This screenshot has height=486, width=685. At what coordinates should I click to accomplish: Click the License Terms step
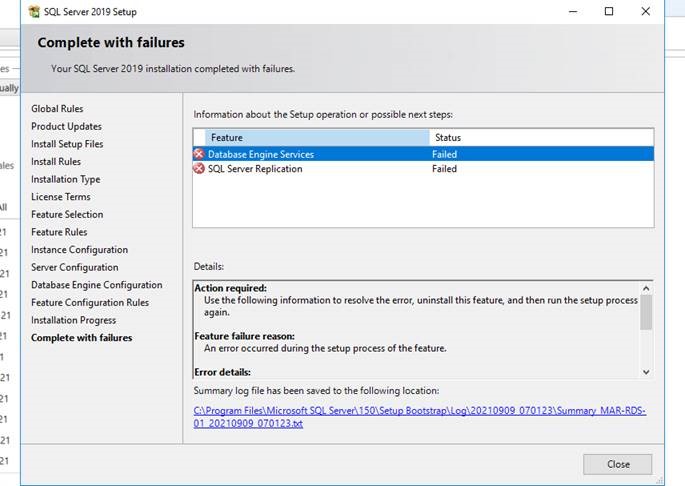pos(61,197)
